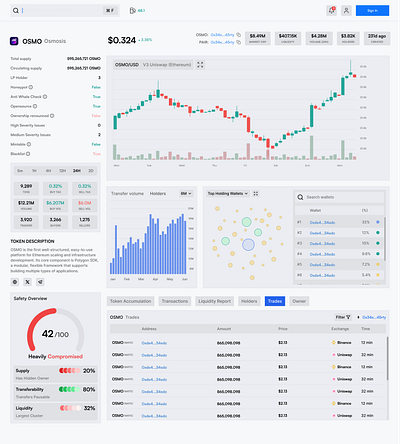The height and width of the screenshot is (444, 400).
Task: Focus the top search input field
Action: 65,11
